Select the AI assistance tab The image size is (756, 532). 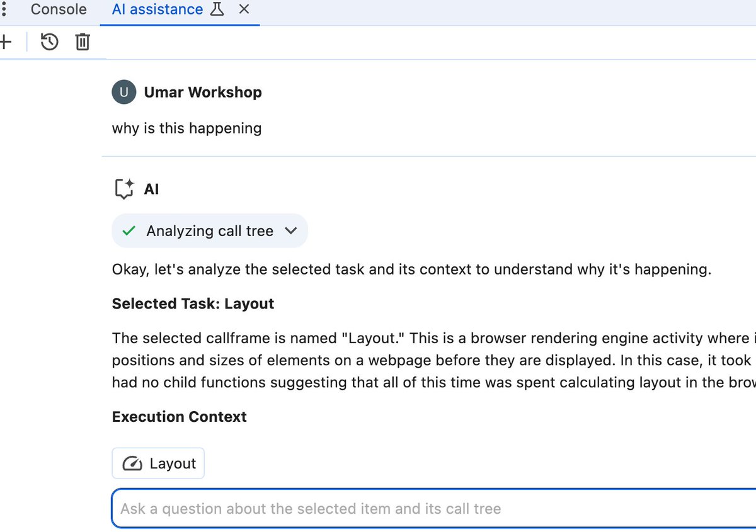(157, 9)
